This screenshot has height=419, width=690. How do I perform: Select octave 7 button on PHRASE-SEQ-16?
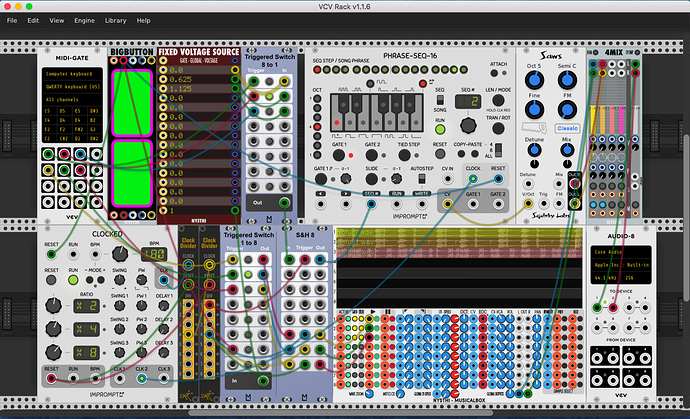coord(317,99)
